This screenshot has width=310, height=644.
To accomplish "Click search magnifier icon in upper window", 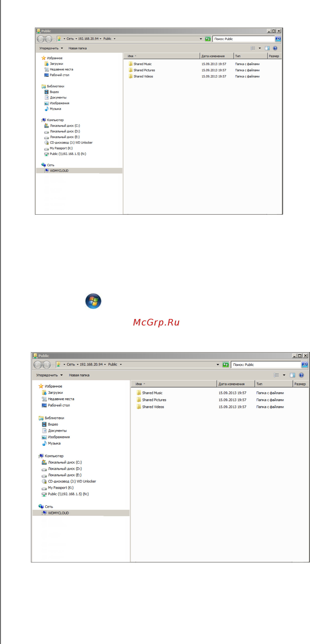I will (x=278, y=39).
